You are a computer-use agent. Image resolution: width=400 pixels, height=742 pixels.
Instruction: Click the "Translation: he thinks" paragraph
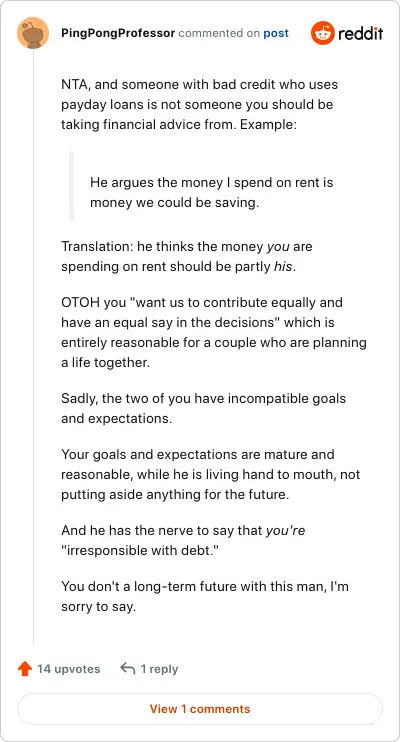coord(187,256)
